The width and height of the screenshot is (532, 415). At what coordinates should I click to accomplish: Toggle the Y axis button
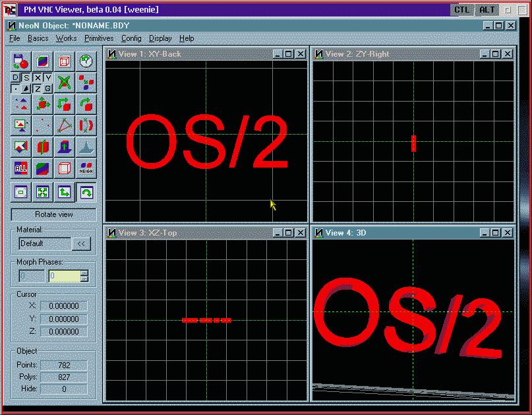[x=48, y=78]
